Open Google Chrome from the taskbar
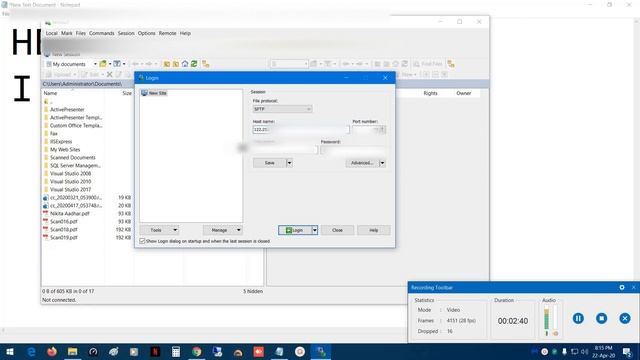The width and height of the screenshot is (640, 360). click(196, 351)
